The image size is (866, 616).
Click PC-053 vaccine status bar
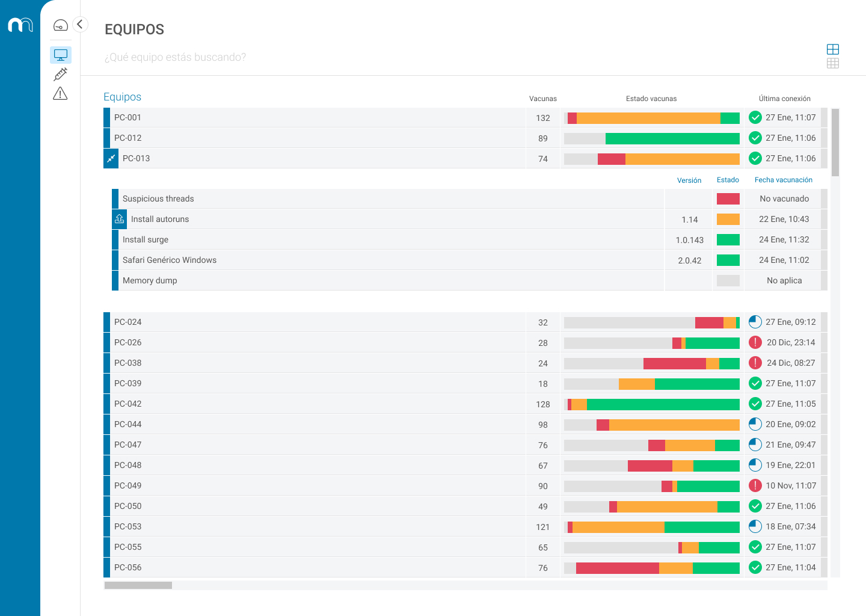652,527
